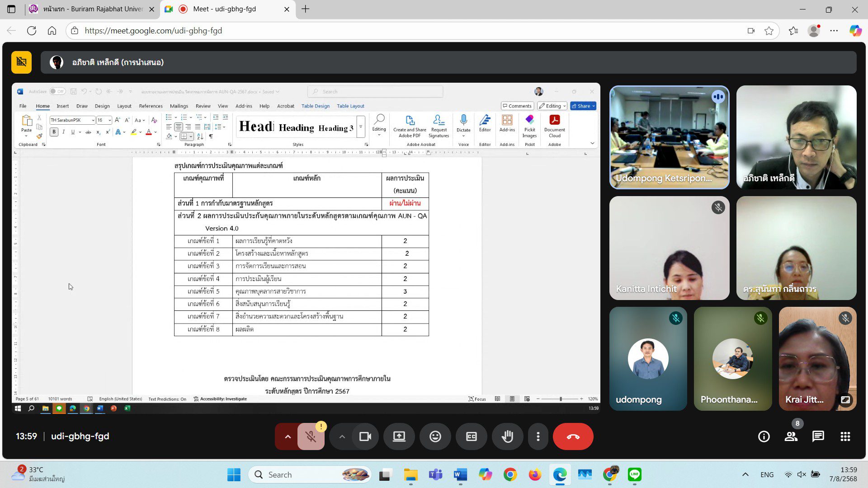Raise your hand in the meeting

click(x=507, y=436)
